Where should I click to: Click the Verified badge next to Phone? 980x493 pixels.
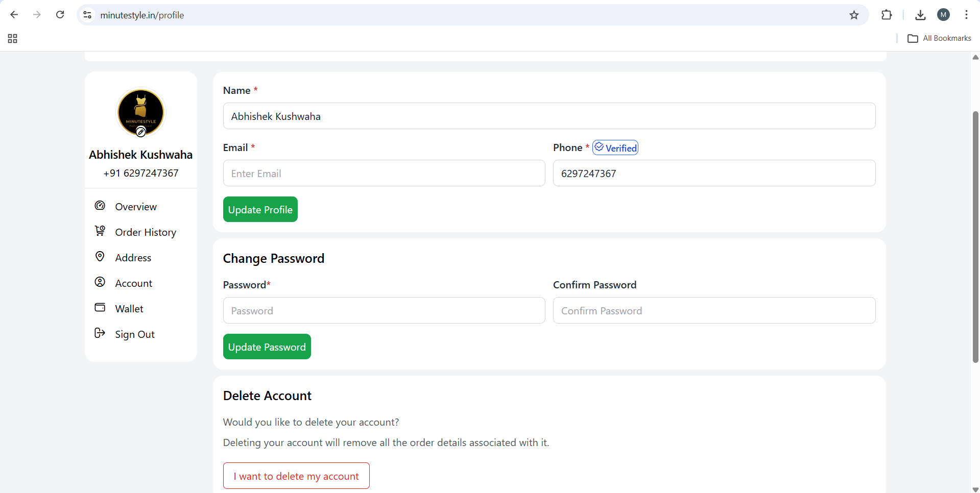click(615, 148)
